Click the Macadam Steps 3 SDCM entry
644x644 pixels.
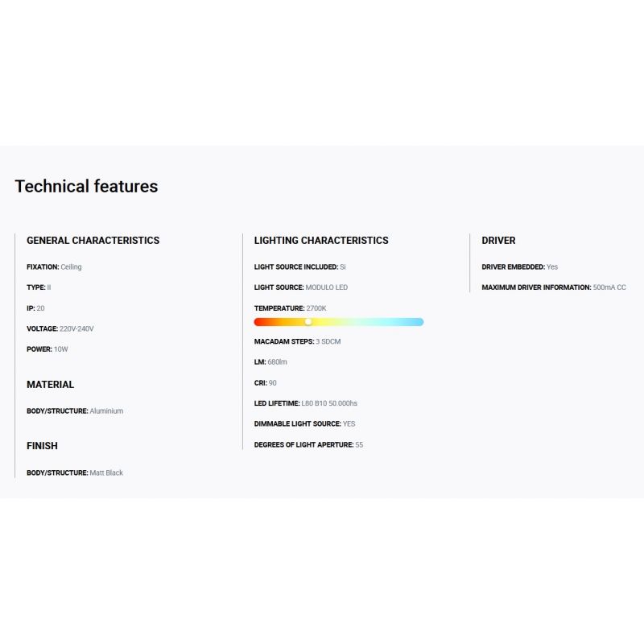[x=297, y=342]
